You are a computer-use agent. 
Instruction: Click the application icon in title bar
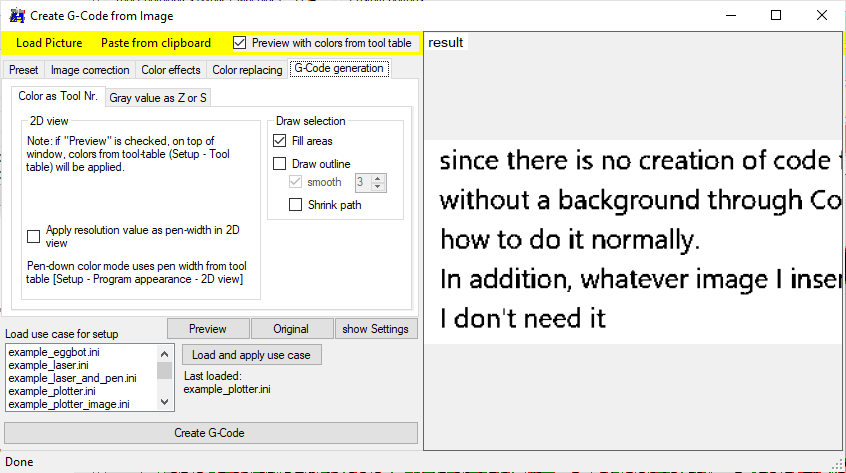coord(16,15)
